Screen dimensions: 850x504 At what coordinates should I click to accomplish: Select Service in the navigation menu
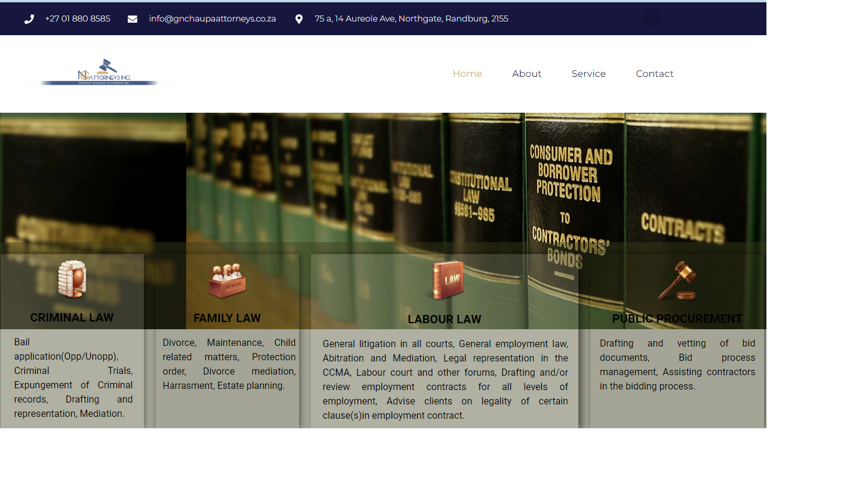coord(589,74)
